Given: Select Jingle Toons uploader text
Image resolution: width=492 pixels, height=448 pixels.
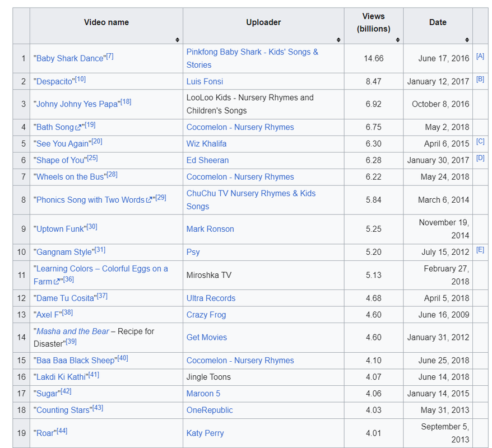Looking at the screenshot, I should pos(208,377).
